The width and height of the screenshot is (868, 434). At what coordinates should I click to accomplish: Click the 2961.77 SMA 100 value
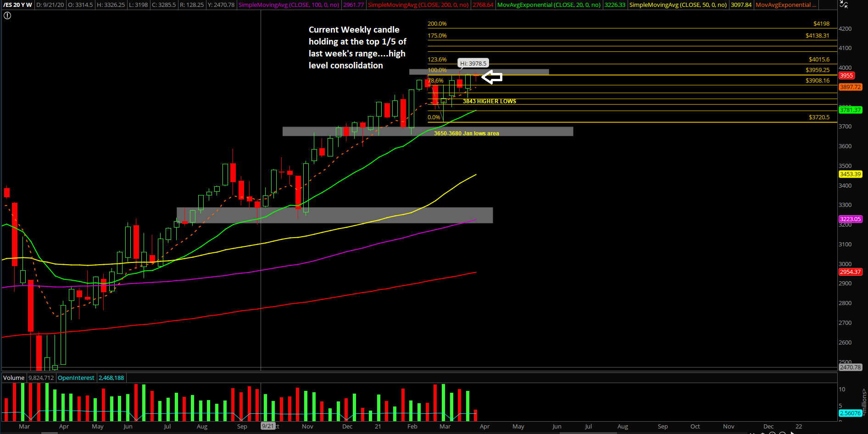pos(353,5)
